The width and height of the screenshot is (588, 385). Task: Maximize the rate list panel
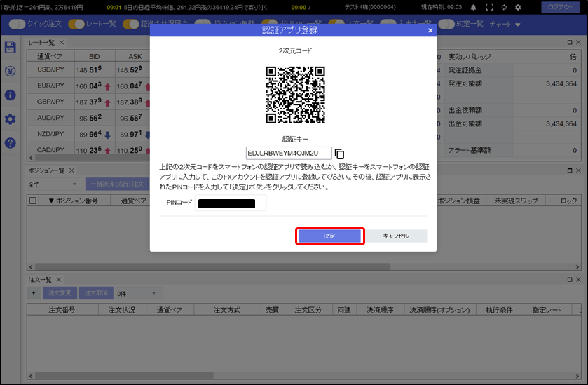pos(570,42)
